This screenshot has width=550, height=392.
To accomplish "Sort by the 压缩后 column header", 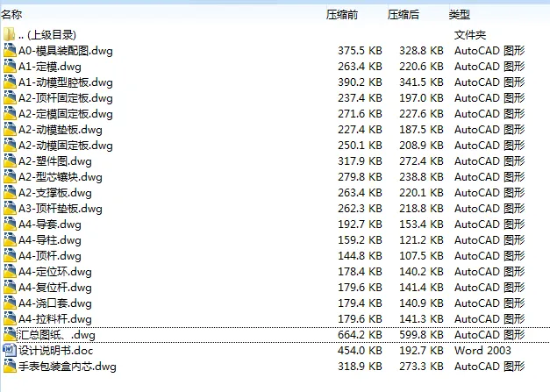I will pyautogui.click(x=403, y=14).
